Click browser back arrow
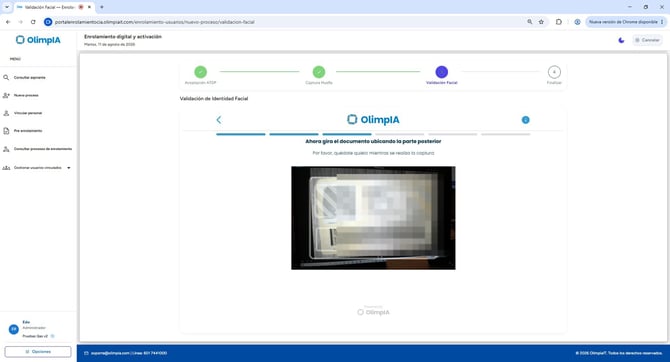This screenshot has height=362, width=670. point(8,22)
